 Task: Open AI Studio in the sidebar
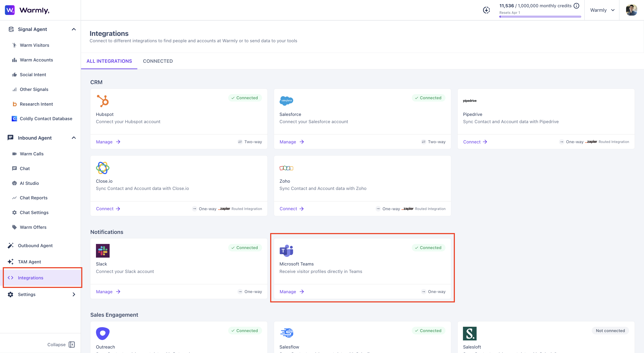29,183
